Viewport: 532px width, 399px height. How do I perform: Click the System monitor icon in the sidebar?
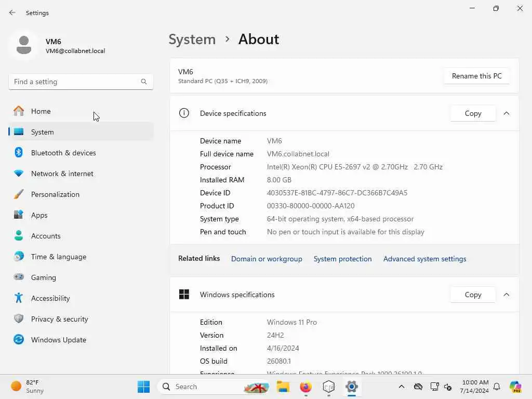tap(19, 132)
